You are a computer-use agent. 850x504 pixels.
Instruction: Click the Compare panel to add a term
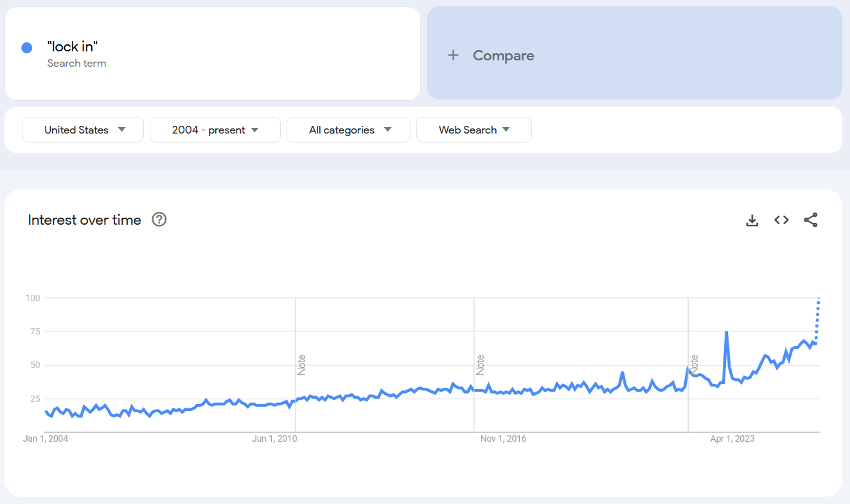[634, 55]
